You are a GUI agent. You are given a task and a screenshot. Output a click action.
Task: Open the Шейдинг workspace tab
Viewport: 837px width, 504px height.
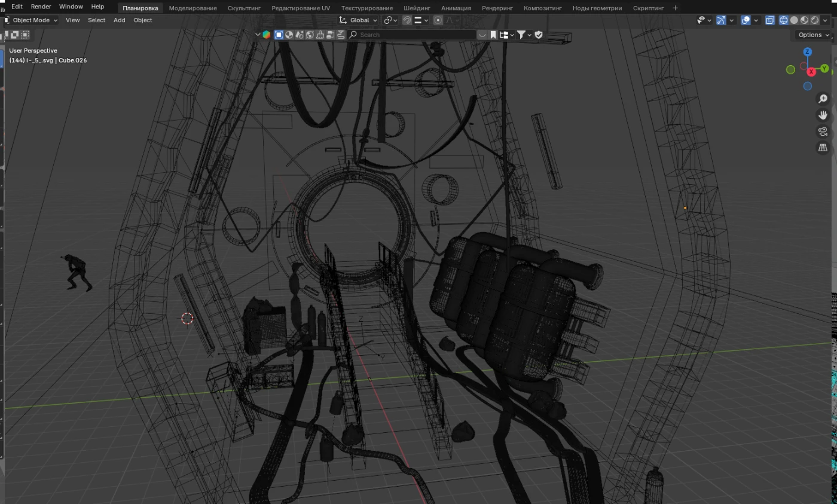[x=417, y=8]
